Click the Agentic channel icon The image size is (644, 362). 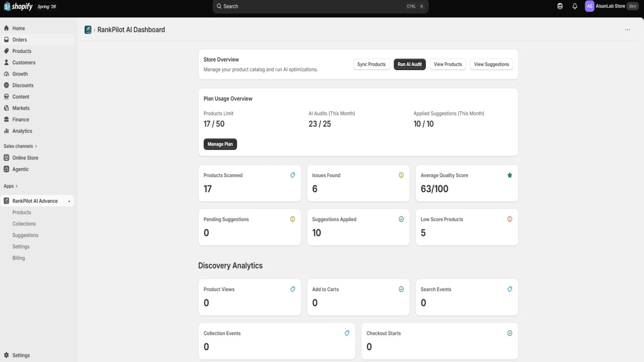point(6,169)
